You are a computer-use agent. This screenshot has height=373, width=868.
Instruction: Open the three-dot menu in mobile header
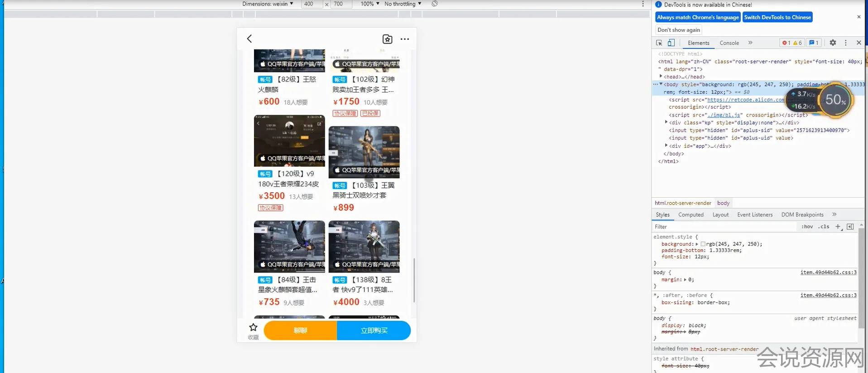(x=404, y=39)
